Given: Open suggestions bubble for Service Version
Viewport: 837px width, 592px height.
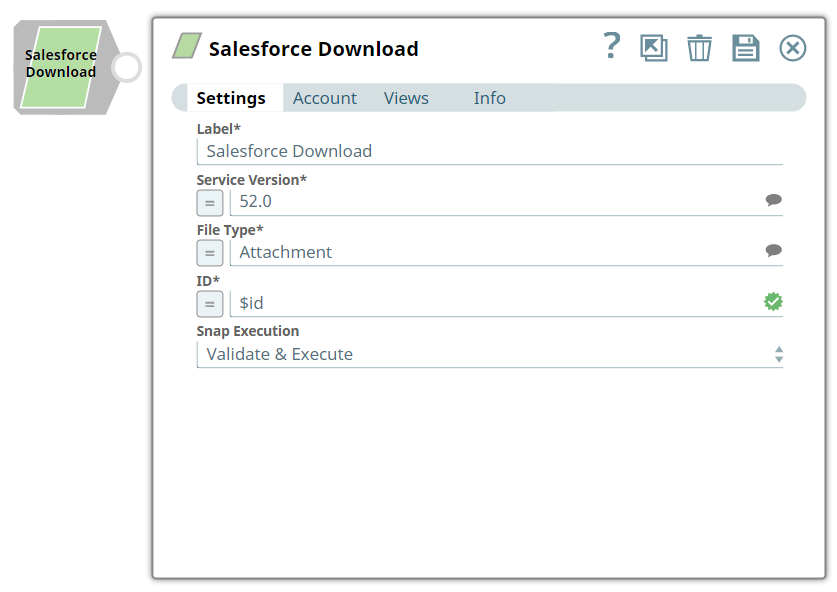Looking at the screenshot, I should pyautogui.click(x=773, y=200).
